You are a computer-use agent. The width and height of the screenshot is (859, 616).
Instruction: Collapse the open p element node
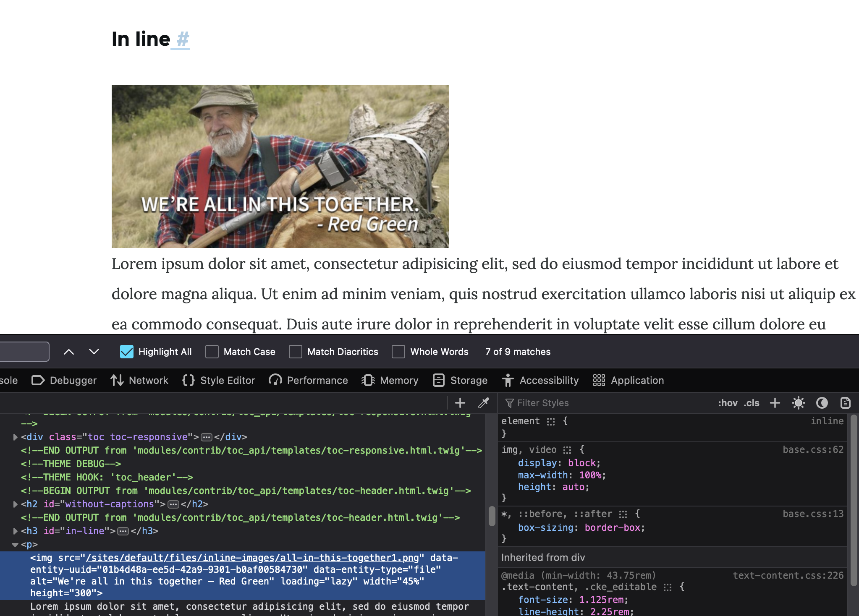(x=16, y=545)
